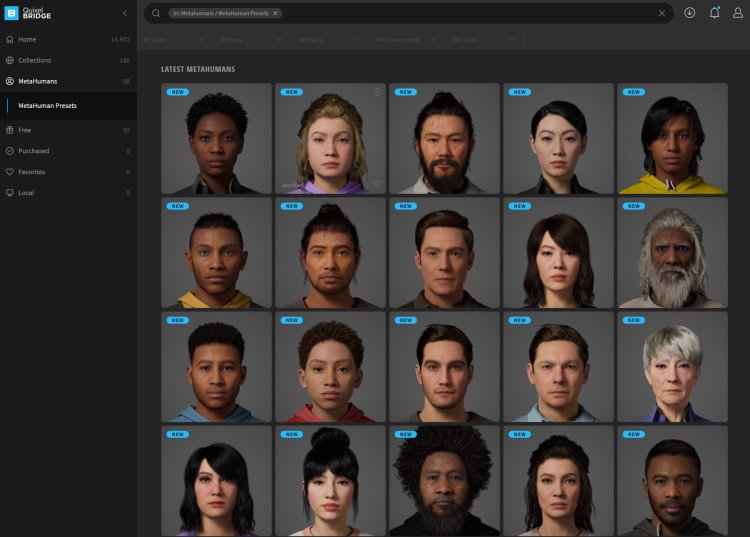Favorite the blonde MetaHuman with heart icon
The width and height of the screenshot is (750, 537).
pyautogui.click(x=377, y=184)
